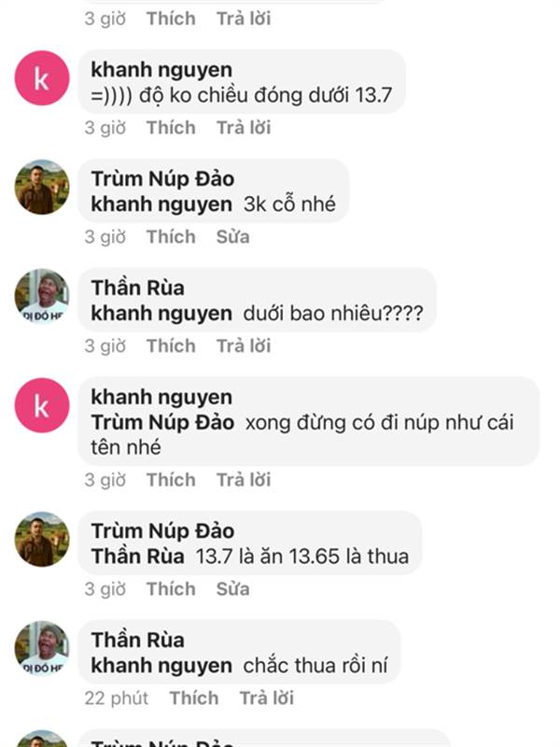Open Trùm Núp Đảo mention in khanh nguyen's comment
The height and width of the screenshot is (747, 560).
(162, 422)
